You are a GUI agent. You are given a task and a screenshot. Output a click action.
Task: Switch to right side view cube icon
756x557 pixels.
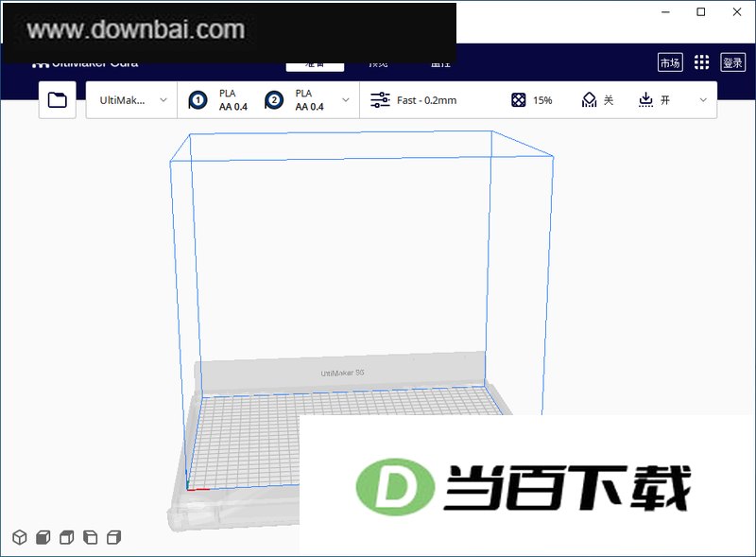tap(114, 537)
